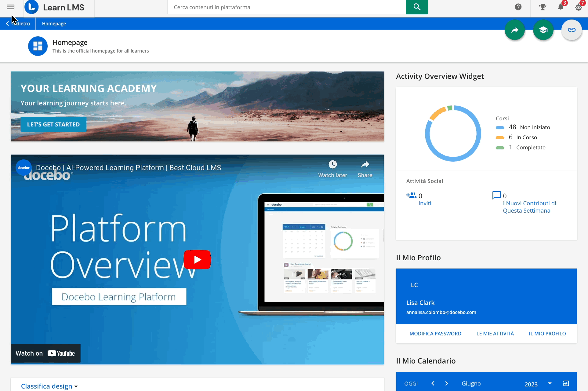Open the hamburger main menu

pyautogui.click(x=10, y=7)
